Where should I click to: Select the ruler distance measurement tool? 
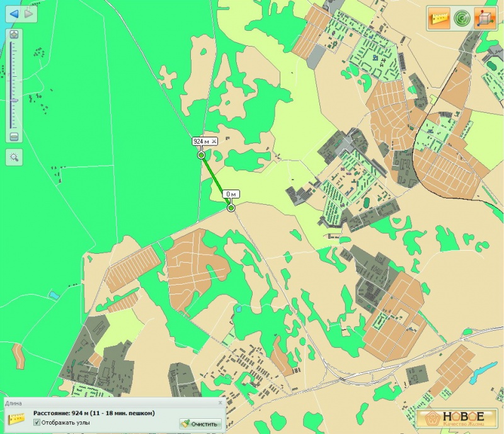(438, 19)
